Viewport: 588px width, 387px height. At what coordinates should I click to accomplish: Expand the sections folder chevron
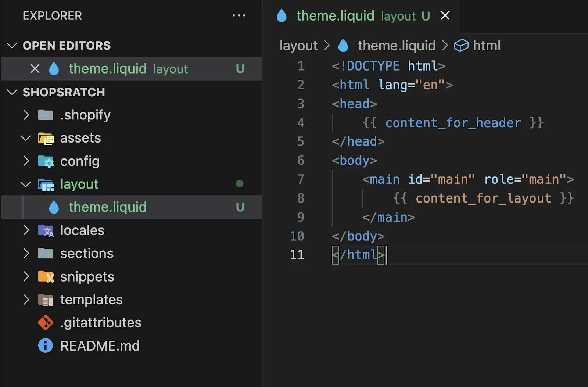click(26, 253)
